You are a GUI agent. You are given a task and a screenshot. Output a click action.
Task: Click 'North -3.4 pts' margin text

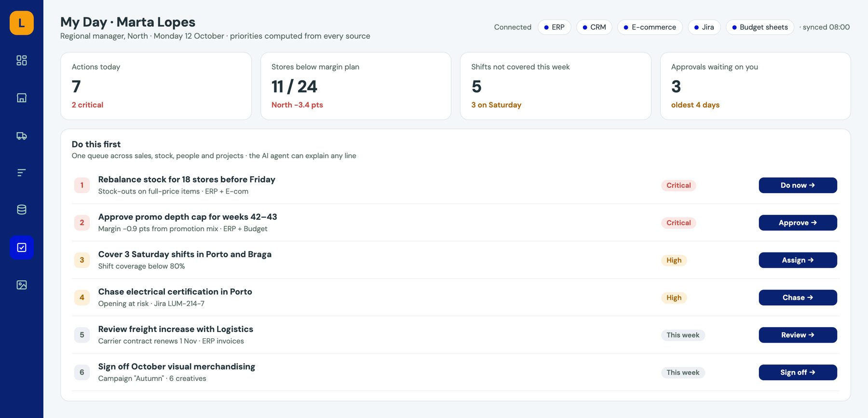[297, 105]
